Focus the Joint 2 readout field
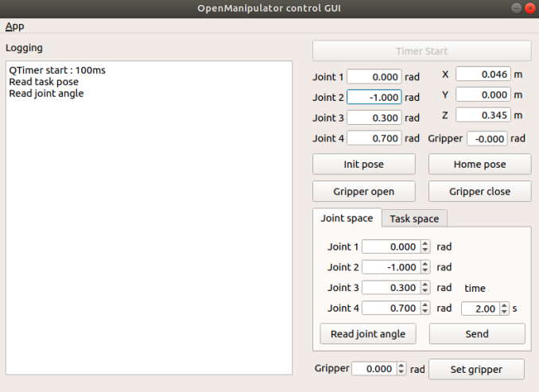The width and height of the screenshot is (539, 392). pyautogui.click(x=374, y=97)
